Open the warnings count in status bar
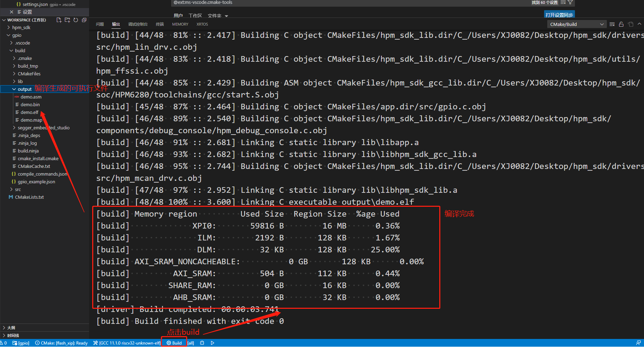Image resolution: width=644 pixels, height=347 pixels. pyautogui.click(x=4, y=343)
